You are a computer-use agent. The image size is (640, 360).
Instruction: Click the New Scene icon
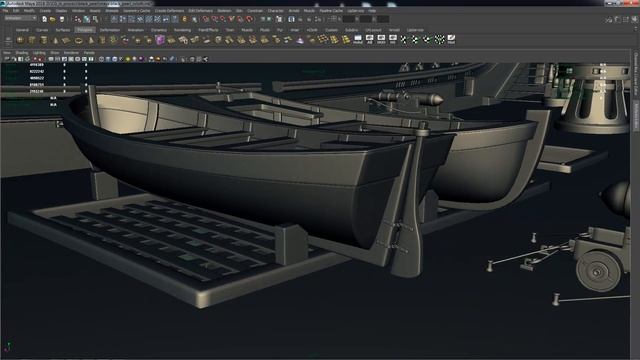tap(44, 19)
